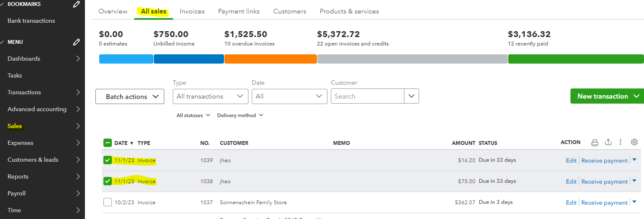Click the print icon in table header
This screenshot has height=219, width=644.
pyautogui.click(x=594, y=142)
